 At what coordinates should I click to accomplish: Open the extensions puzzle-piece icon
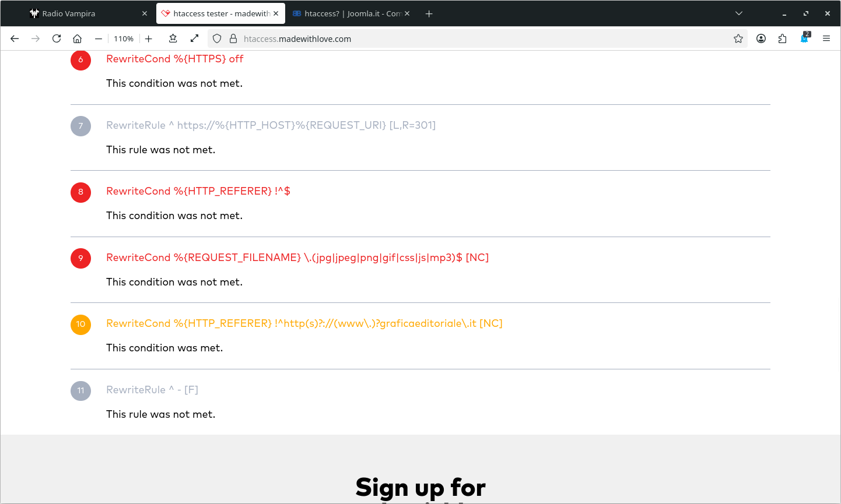[782, 38]
